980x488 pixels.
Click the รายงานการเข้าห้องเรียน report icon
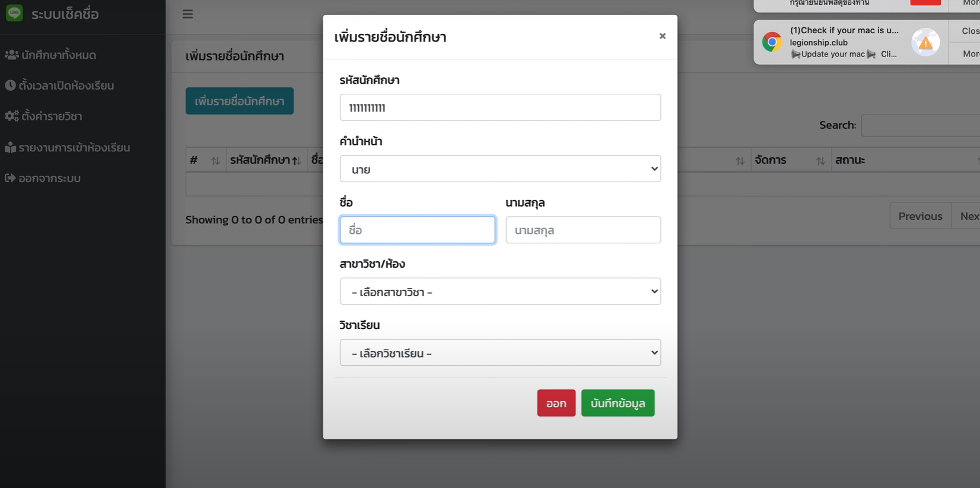pos(10,147)
